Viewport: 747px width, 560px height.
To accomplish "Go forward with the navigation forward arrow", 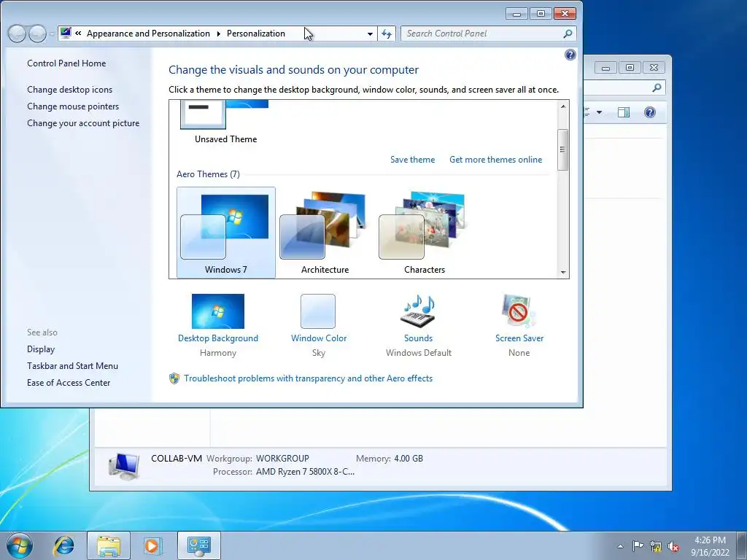I will (37, 34).
